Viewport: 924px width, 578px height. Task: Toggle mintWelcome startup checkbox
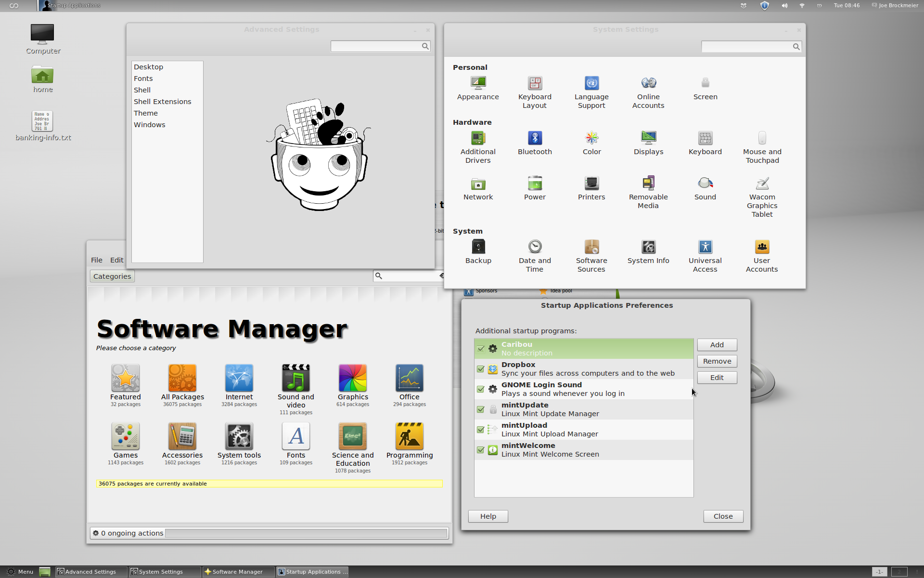point(480,450)
